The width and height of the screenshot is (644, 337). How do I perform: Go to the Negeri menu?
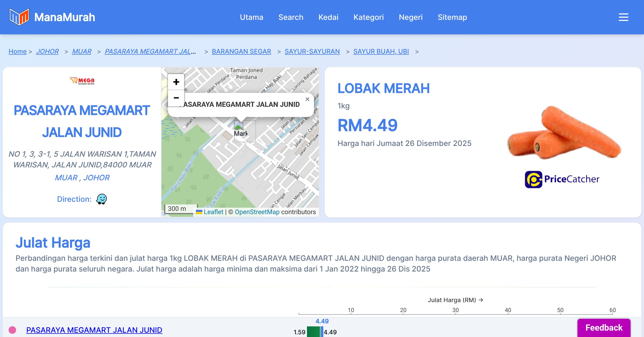click(411, 17)
